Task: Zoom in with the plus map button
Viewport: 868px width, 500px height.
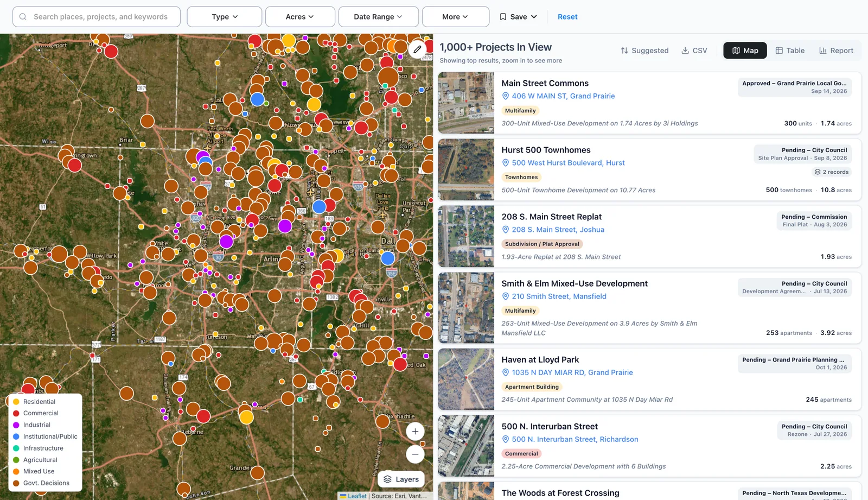Action: click(x=415, y=432)
